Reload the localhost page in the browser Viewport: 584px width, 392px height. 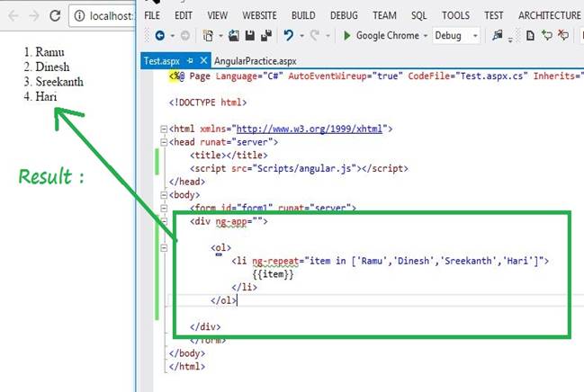pos(55,15)
